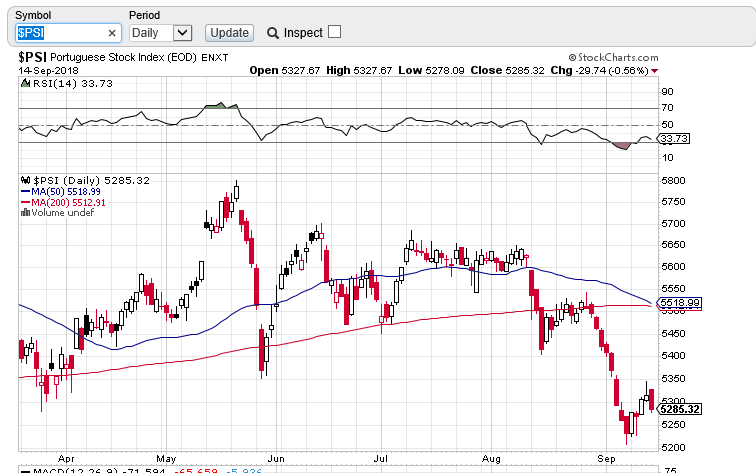Click the 5285.32 last price tag on axis
Image resolution: width=756 pixels, height=473 pixels.
pos(680,409)
